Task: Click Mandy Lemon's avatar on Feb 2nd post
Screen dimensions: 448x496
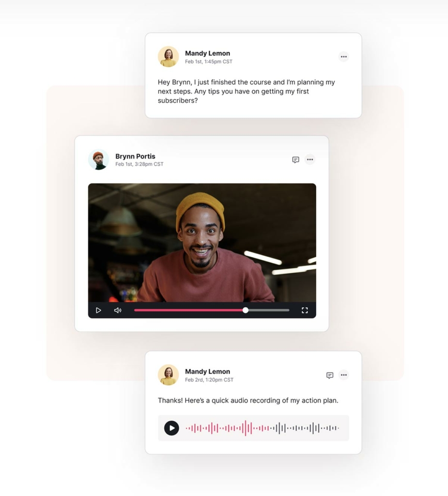Action: click(169, 375)
